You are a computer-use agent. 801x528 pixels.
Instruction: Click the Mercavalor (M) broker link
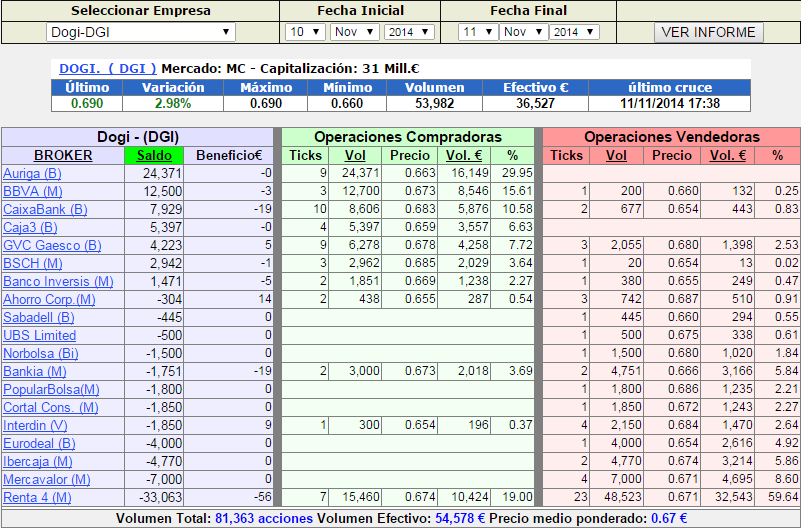46,479
